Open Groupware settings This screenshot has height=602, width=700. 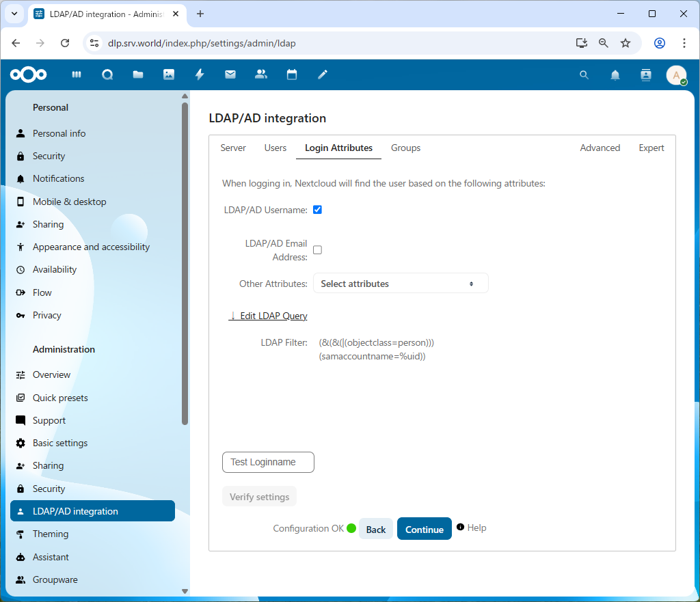click(93, 579)
